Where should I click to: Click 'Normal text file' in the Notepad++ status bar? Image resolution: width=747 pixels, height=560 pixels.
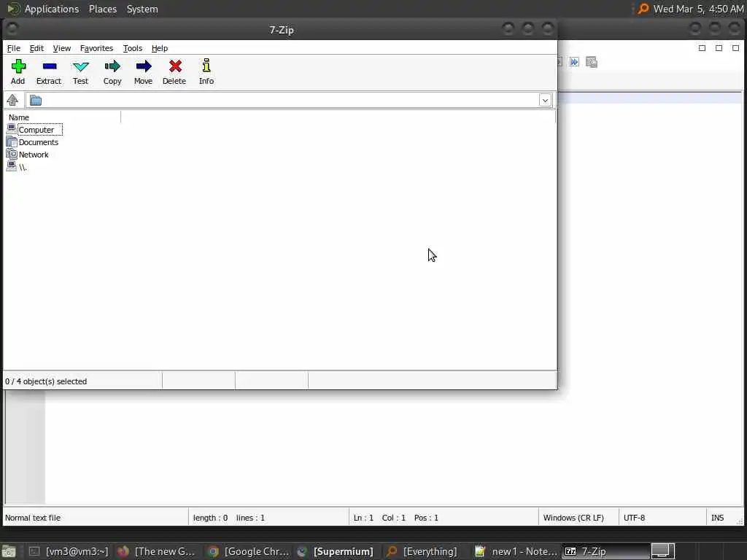coord(33,518)
